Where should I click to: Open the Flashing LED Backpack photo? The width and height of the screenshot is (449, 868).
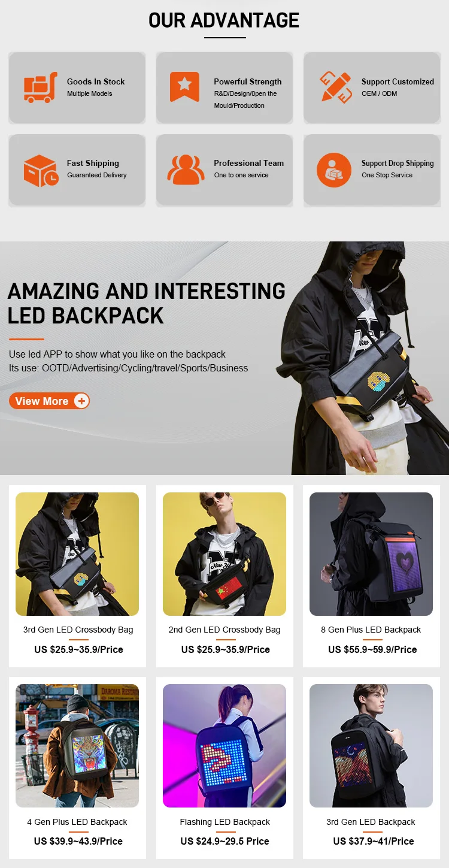224,746
